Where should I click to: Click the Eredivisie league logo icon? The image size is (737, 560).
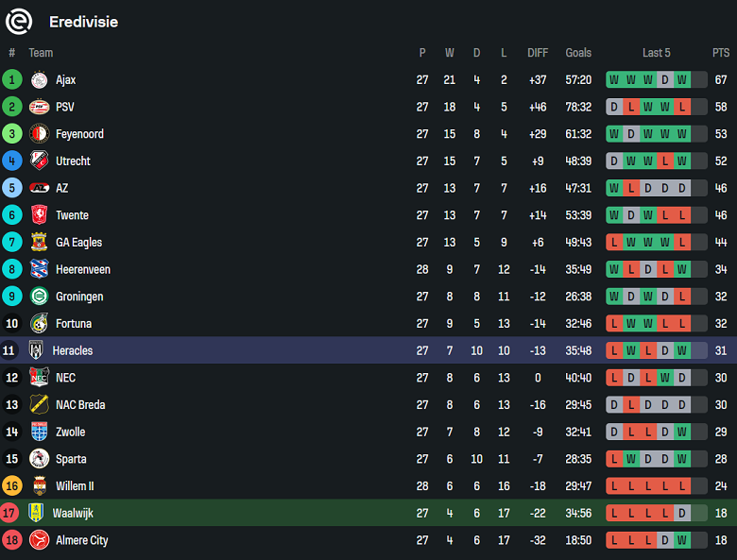[x=20, y=21]
